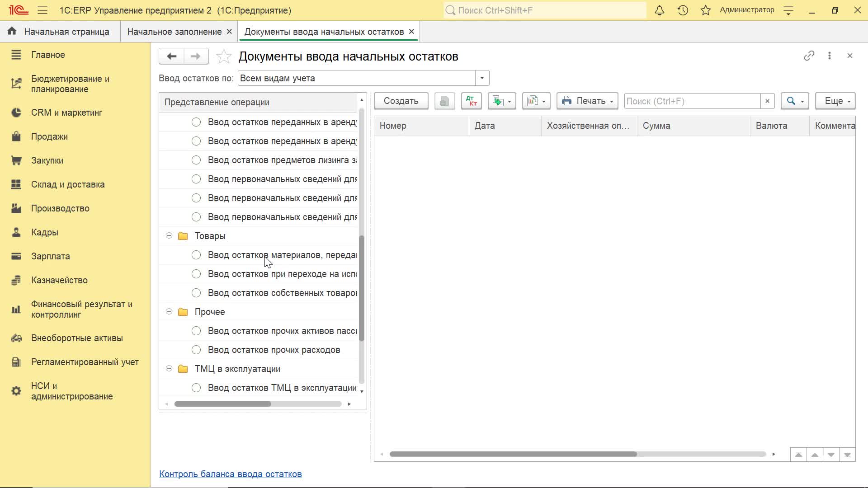Select radio of first Ввод остатков переданных в аренду
The width and height of the screenshot is (868, 488).
click(x=196, y=122)
